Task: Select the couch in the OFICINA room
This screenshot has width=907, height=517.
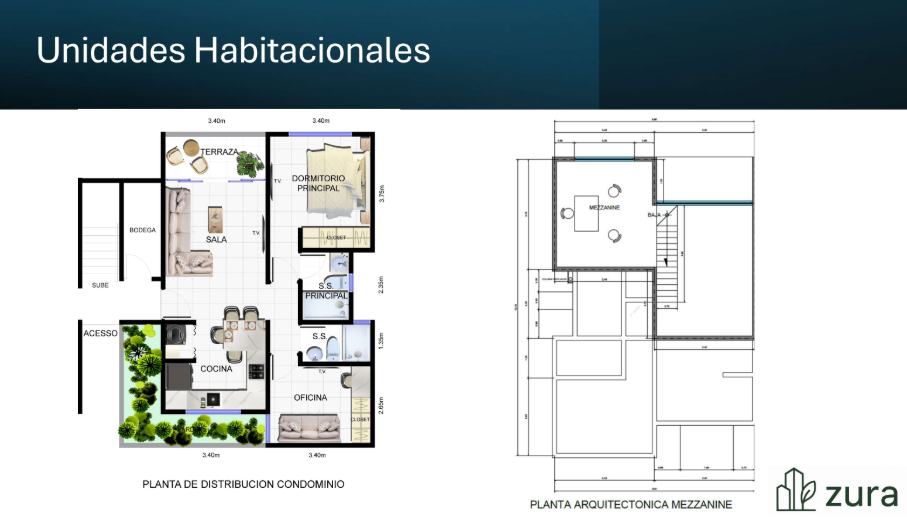Action: (x=310, y=430)
